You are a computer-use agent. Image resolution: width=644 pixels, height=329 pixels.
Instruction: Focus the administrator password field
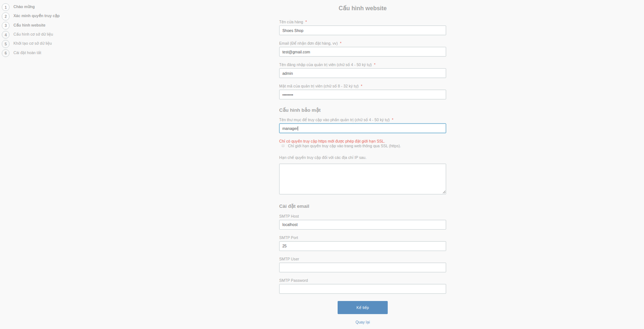point(362,95)
